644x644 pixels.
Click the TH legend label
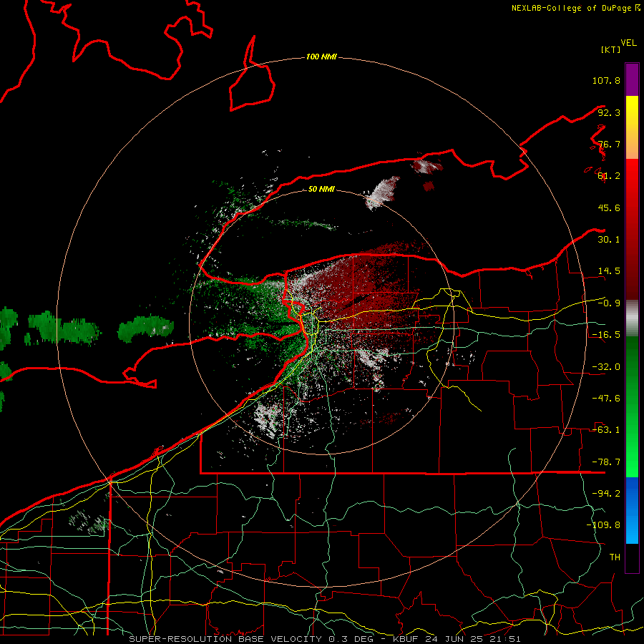tap(615, 557)
